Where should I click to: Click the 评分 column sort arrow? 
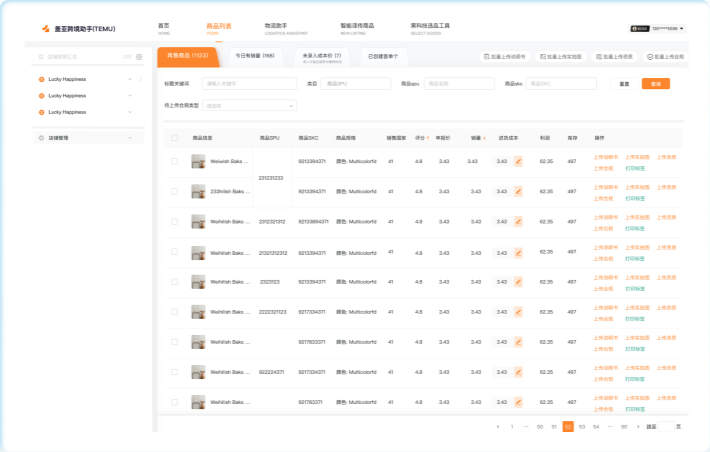coord(429,137)
